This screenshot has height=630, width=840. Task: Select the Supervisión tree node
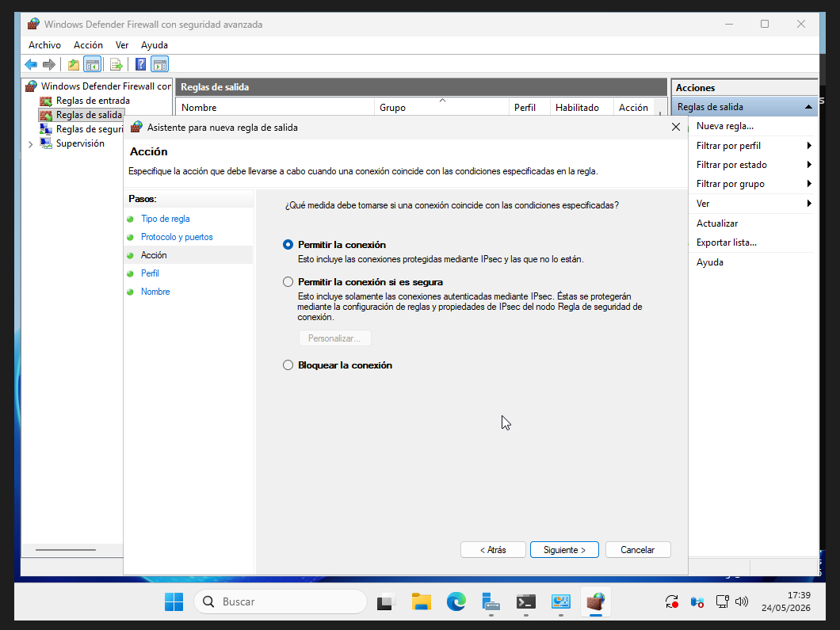click(x=80, y=143)
